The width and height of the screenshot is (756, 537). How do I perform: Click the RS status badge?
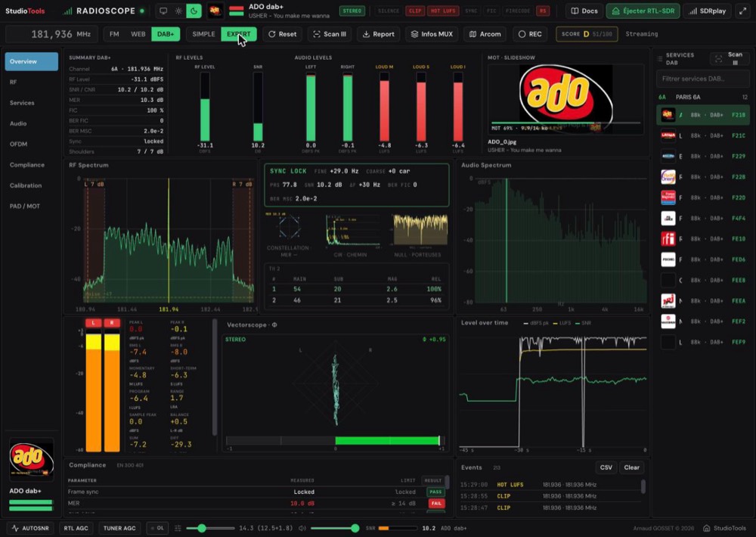[543, 11]
